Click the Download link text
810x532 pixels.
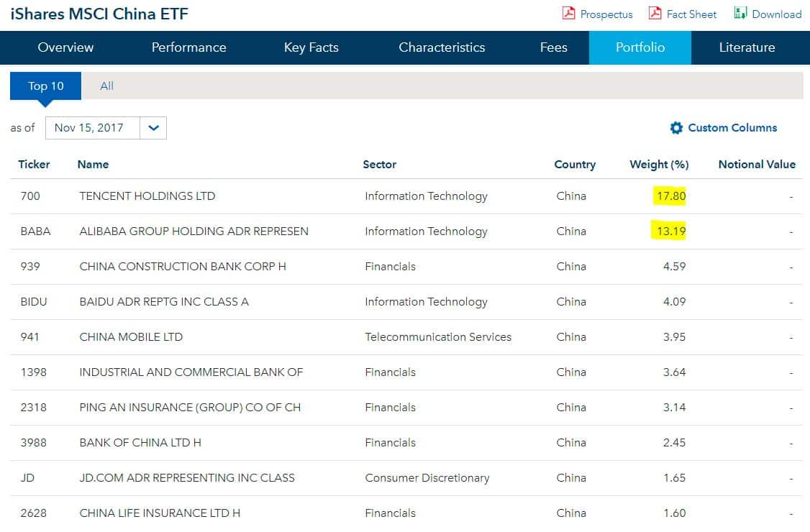point(776,14)
